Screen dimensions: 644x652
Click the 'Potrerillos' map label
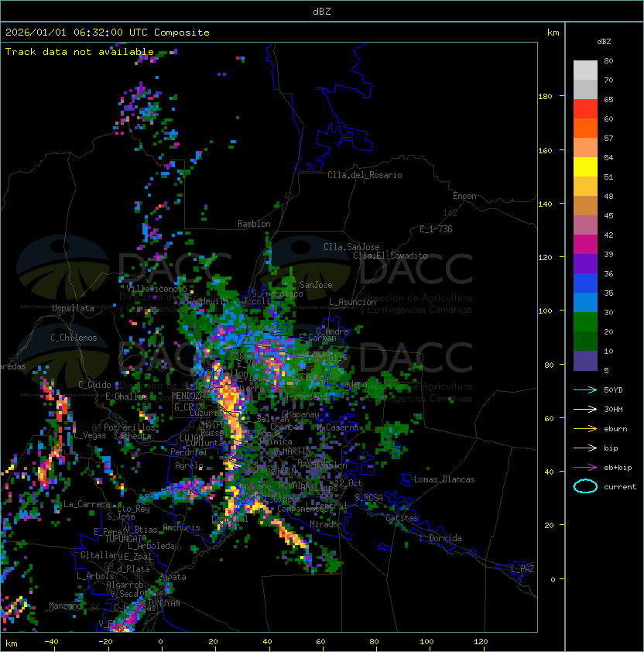[129, 427]
